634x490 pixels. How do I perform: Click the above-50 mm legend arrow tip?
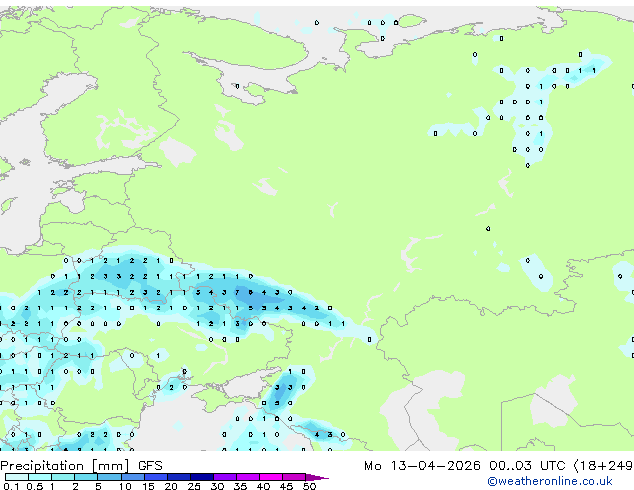[x=317, y=477]
